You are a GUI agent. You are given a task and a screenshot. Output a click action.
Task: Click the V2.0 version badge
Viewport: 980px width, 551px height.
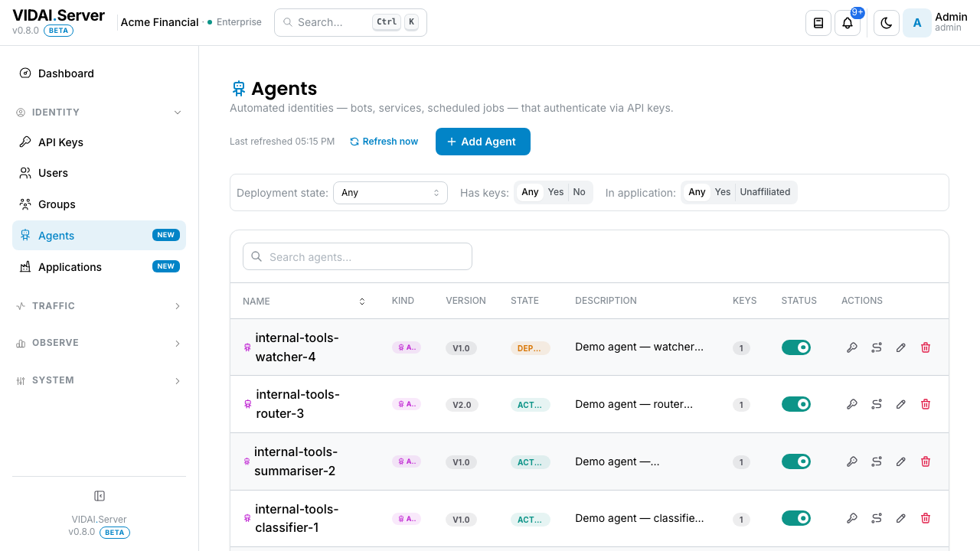tap(462, 405)
